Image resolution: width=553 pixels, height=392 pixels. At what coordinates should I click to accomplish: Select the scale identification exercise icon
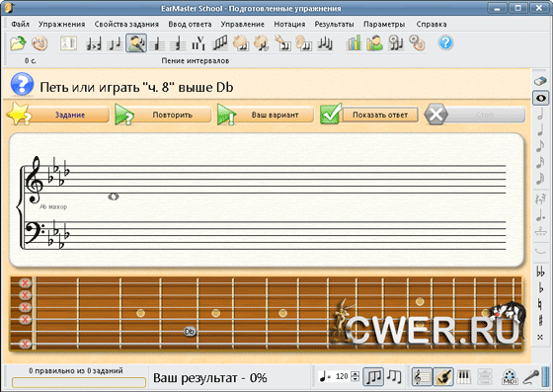click(219, 43)
